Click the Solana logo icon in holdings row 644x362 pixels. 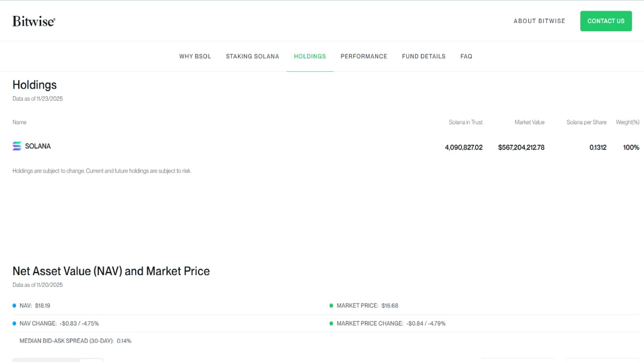coord(17,146)
